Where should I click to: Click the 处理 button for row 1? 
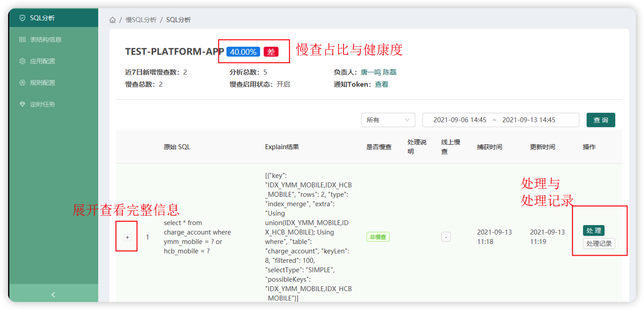click(594, 230)
